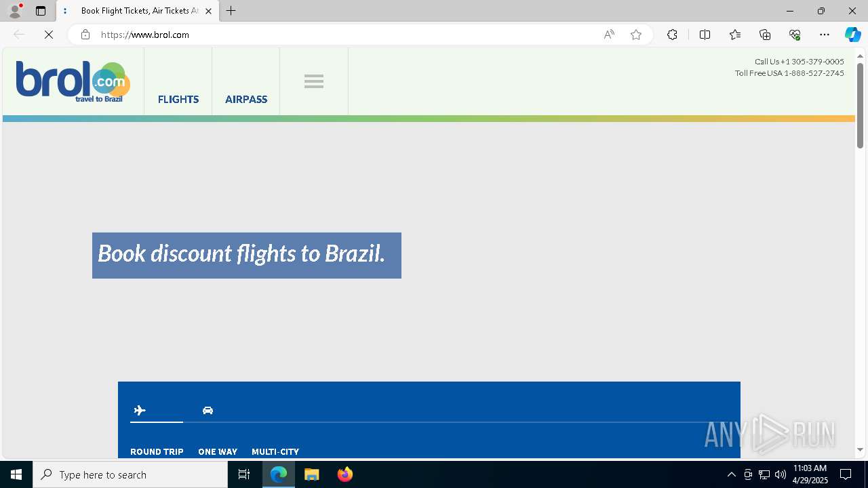This screenshot has width=868, height=488.
Task: Open Task View on taskbar
Action: (244, 474)
